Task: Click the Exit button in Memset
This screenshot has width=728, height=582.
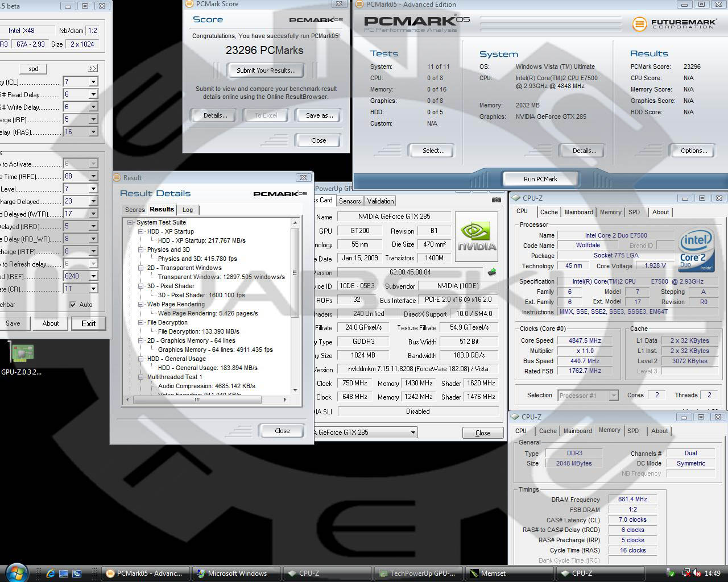Action: point(88,323)
